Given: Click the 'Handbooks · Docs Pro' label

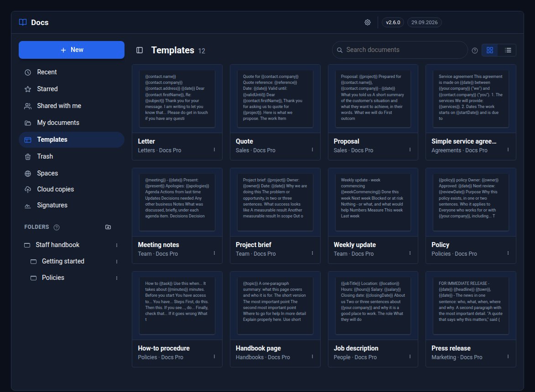Looking at the screenshot, I should coord(263,357).
